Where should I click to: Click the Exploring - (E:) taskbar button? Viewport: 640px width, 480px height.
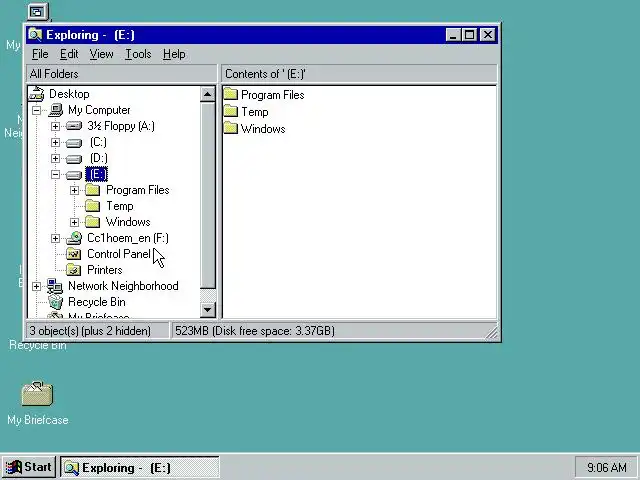click(x=140, y=467)
